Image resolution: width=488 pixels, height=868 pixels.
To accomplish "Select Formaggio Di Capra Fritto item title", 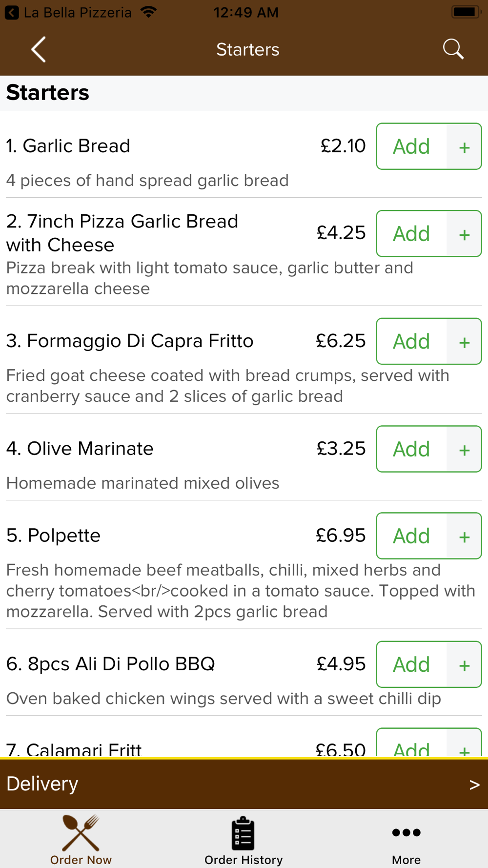I will (x=130, y=341).
